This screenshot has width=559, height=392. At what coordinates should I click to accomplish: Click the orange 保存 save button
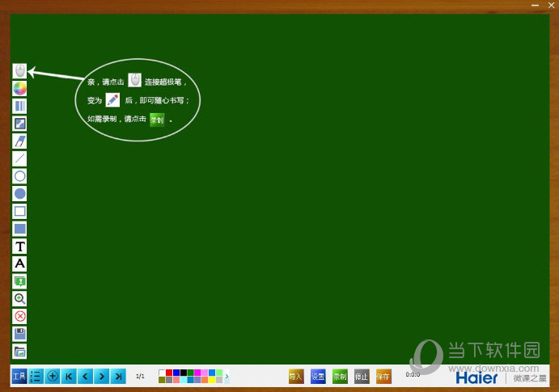point(383,376)
